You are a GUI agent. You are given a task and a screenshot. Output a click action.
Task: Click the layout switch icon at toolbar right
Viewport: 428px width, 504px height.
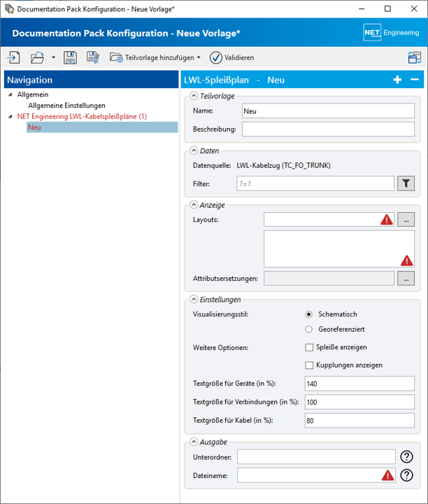[415, 58]
